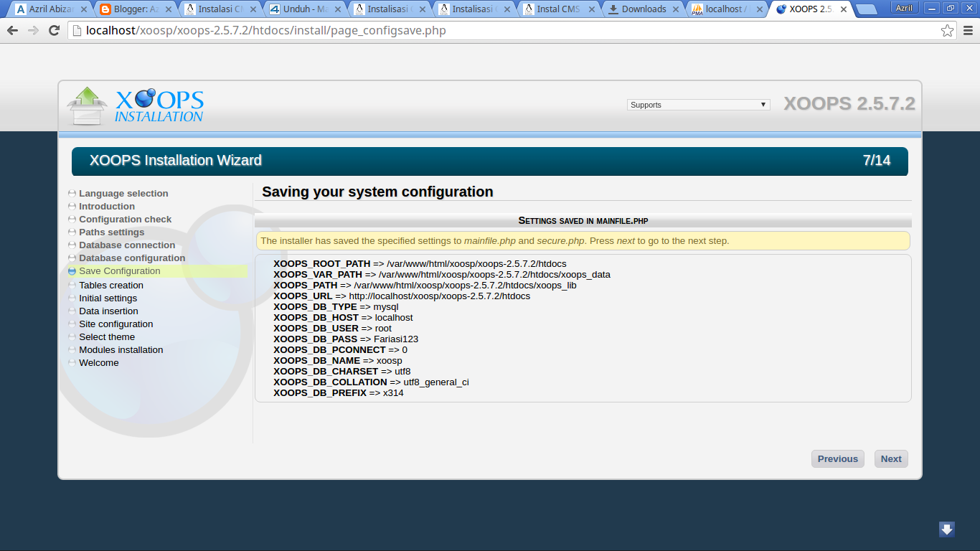The width and height of the screenshot is (980, 551).
Task: Go to the Paths settings step
Action: click(x=112, y=232)
